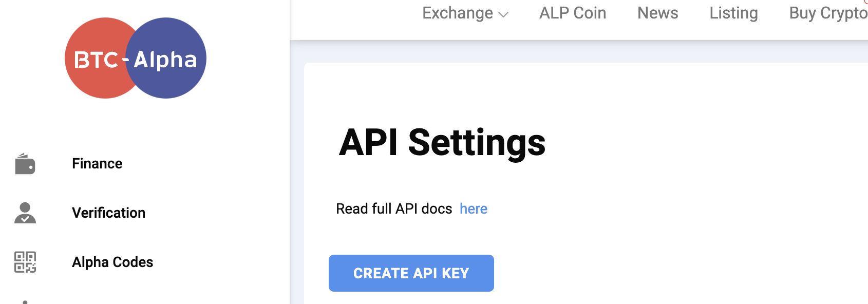The image size is (868, 304).
Task: Click the Finance wallet icon
Action: (x=25, y=164)
